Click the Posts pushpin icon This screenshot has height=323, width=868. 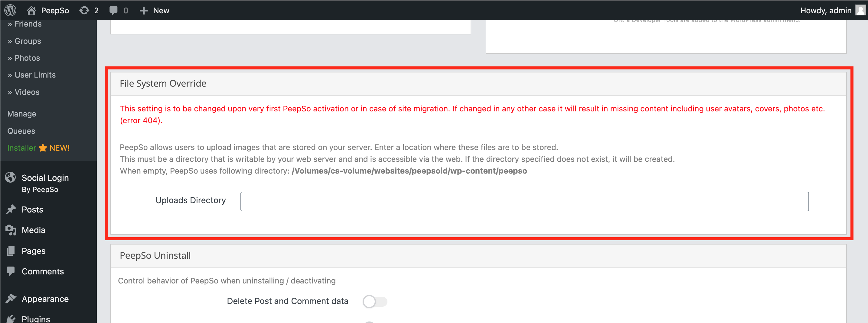pyautogui.click(x=11, y=209)
